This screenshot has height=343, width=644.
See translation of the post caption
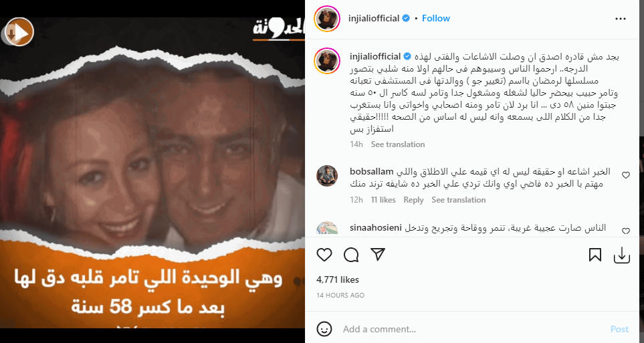(x=398, y=144)
